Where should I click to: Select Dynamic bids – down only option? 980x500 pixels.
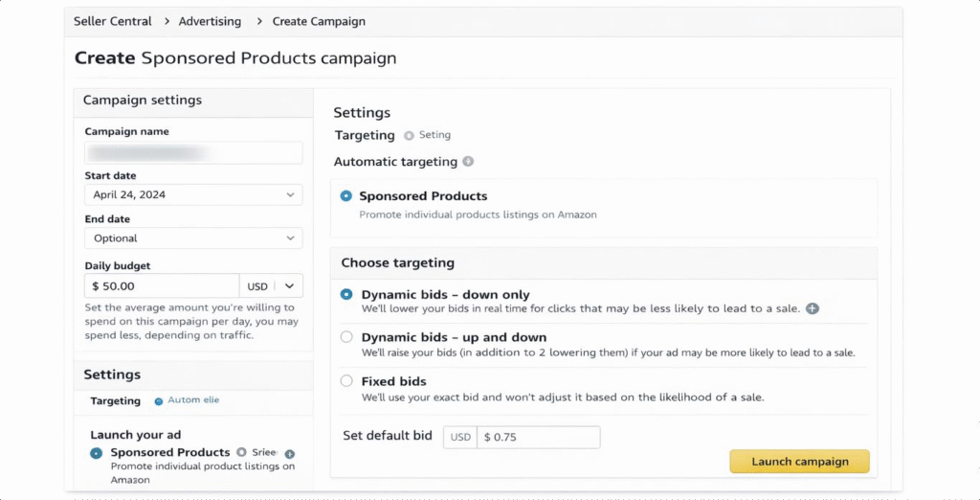346,295
